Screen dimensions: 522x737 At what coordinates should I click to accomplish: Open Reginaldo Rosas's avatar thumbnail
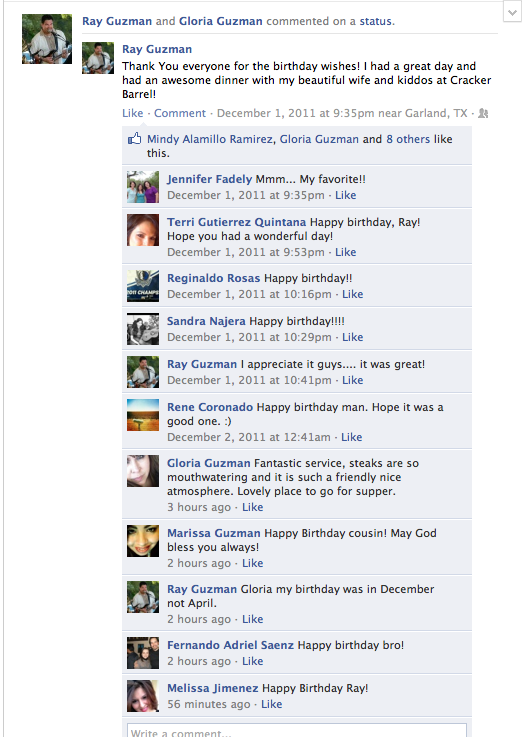point(143,286)
